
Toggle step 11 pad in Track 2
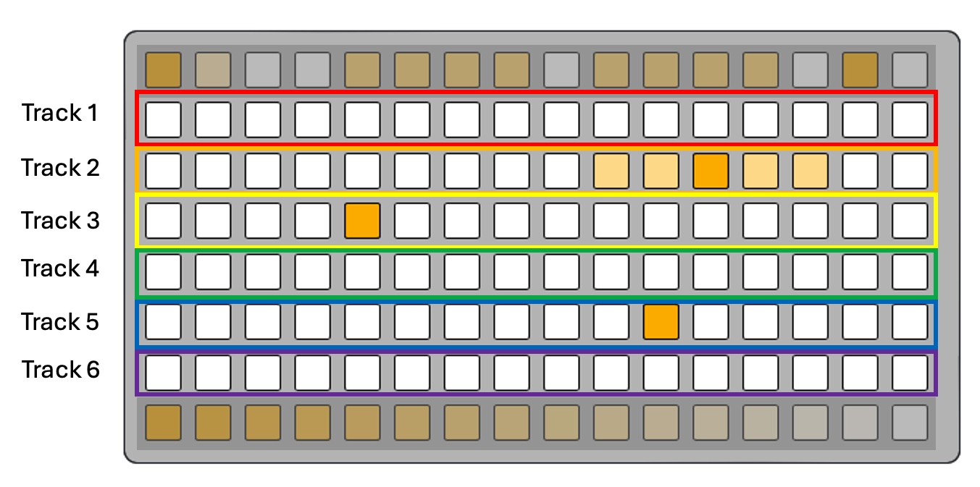661,171
